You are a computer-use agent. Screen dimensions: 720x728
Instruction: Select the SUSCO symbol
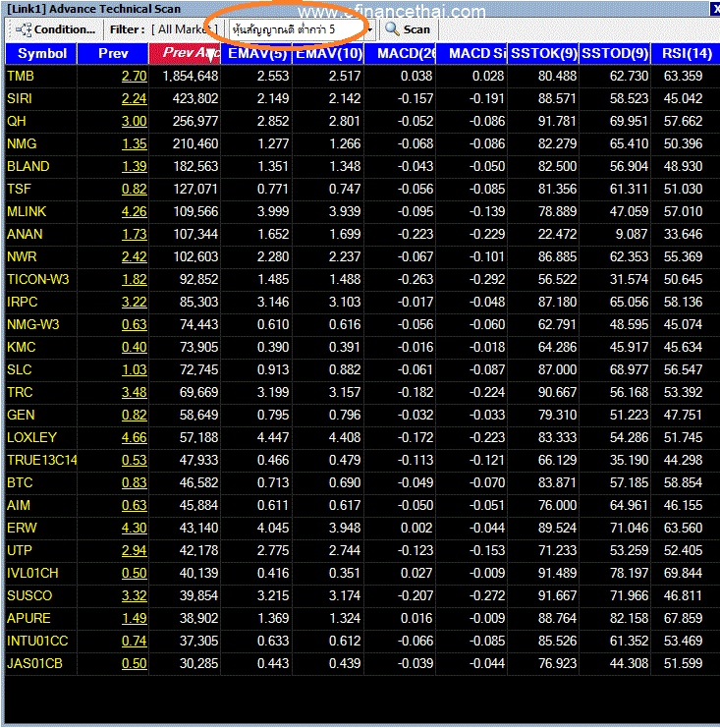[x=29, y=595]
